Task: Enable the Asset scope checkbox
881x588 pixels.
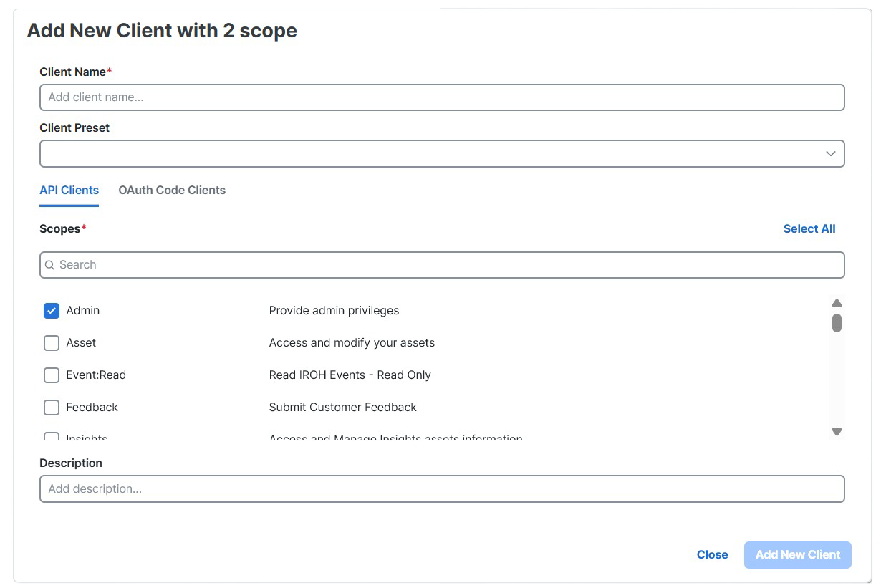Action: 51,342
